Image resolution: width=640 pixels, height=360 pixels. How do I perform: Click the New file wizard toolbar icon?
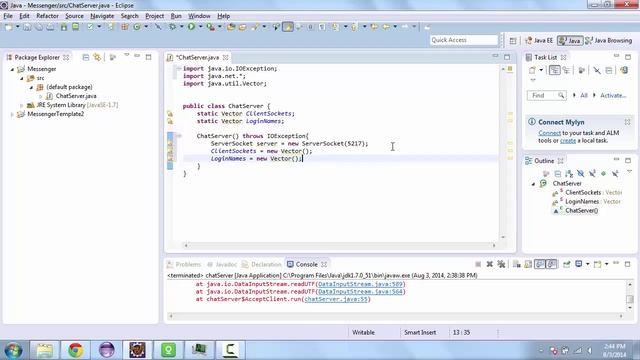tap(8, 27)
